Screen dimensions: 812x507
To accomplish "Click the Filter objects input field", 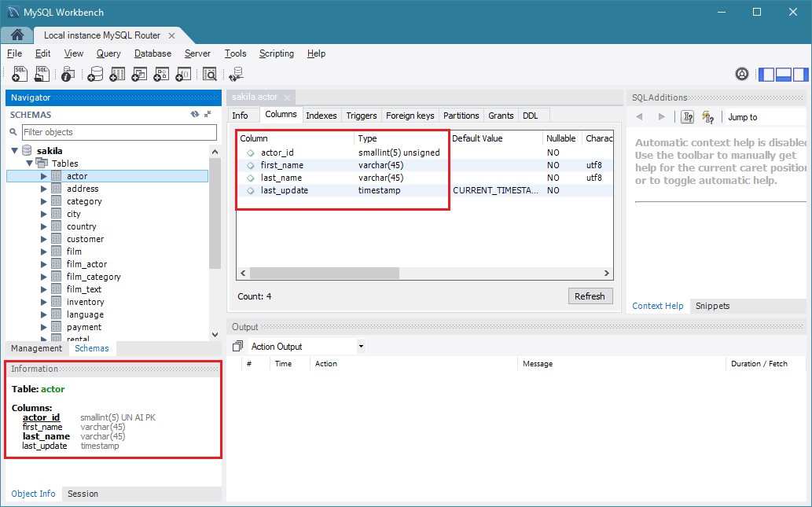I will click(x=119, y=132).
